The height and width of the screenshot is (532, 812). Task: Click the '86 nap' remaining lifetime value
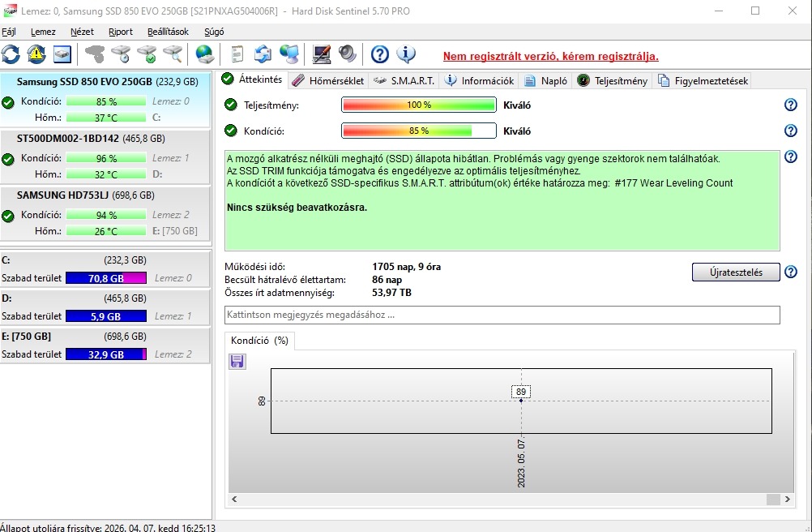click(x=387, y=280)
